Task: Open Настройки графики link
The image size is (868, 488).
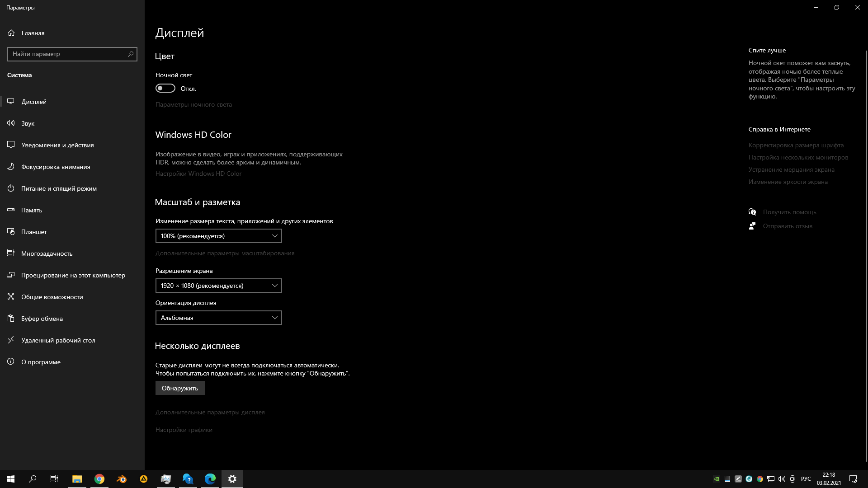Action: click(184, 430)
